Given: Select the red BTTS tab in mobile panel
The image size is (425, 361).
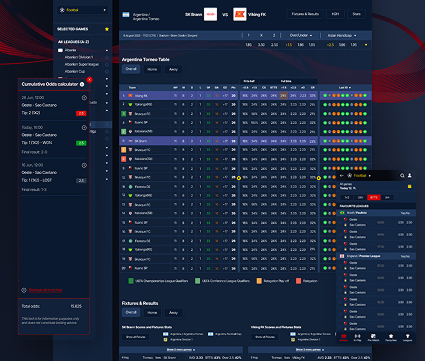Looking at the screenshot, I should coord(374,198).
